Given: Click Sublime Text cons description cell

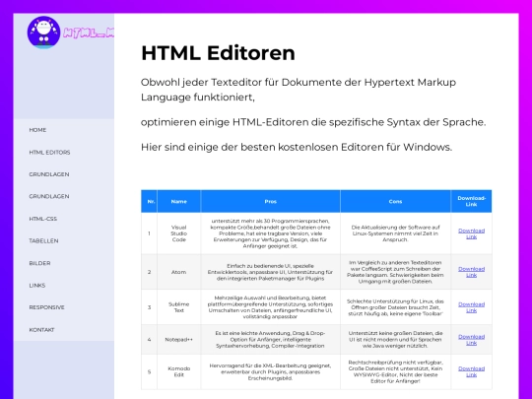Looking at the screenshot, I should click(x=396, y=307).
